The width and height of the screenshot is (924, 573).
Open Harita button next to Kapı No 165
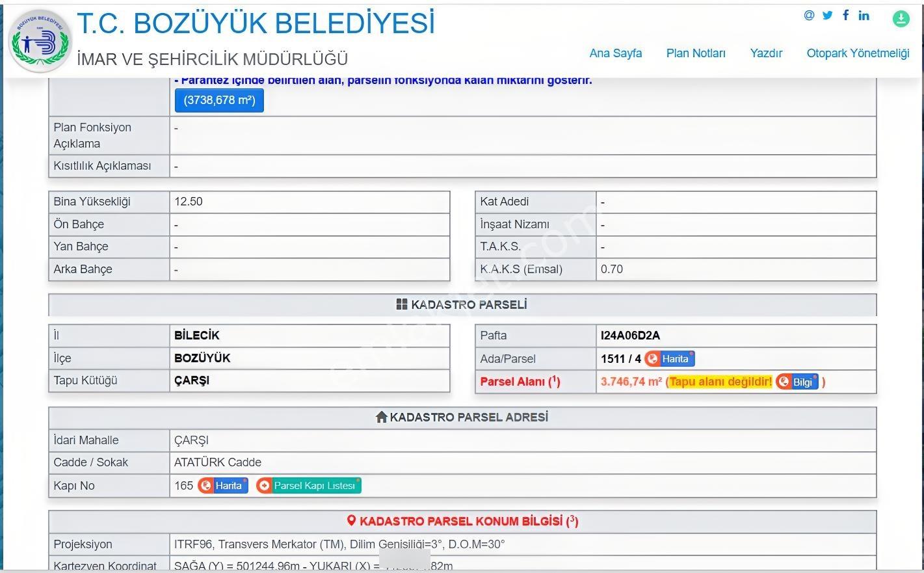pyautogui.click(x=223, y=486)
